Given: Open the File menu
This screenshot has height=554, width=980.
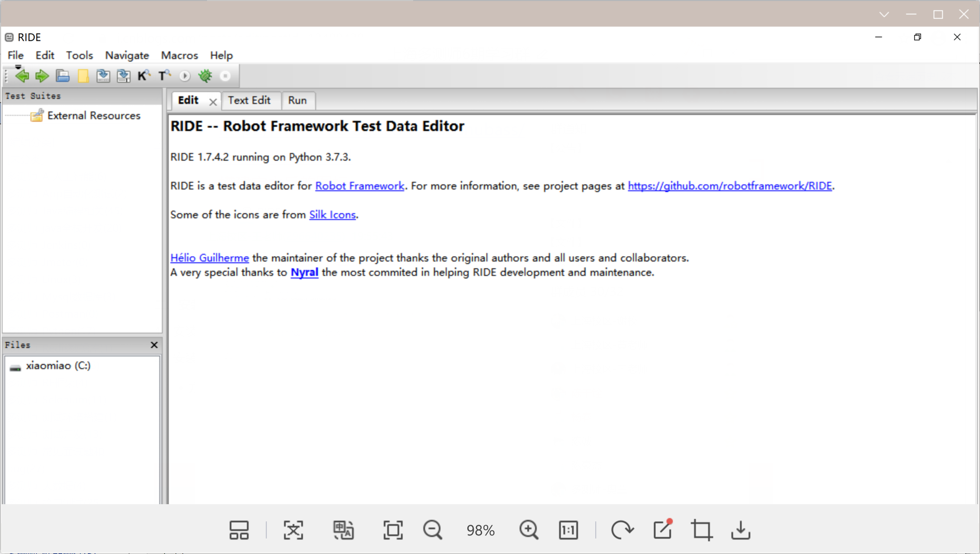Looking at the screenshot, I should (x=15, y=55).
